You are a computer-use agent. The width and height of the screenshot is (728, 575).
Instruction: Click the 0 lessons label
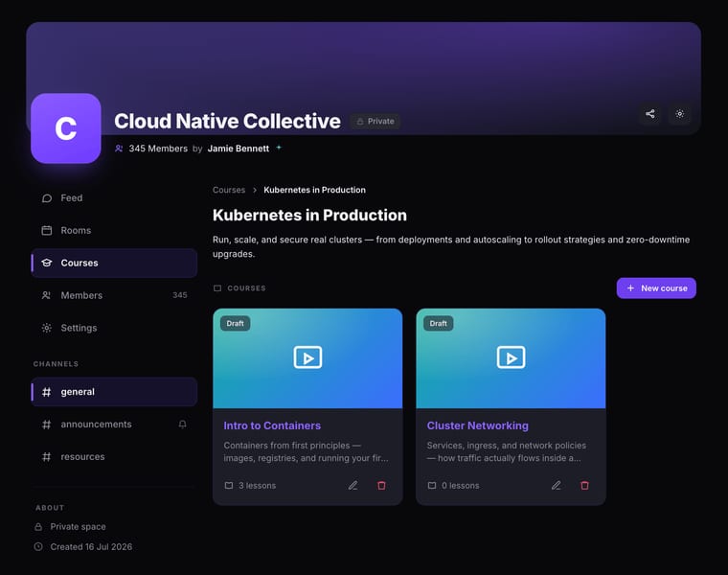point(461,486)
